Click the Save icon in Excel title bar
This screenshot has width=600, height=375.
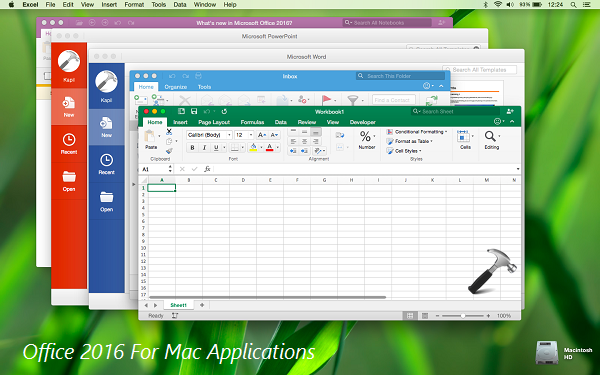pyautogui.click(x=194, y=111)
